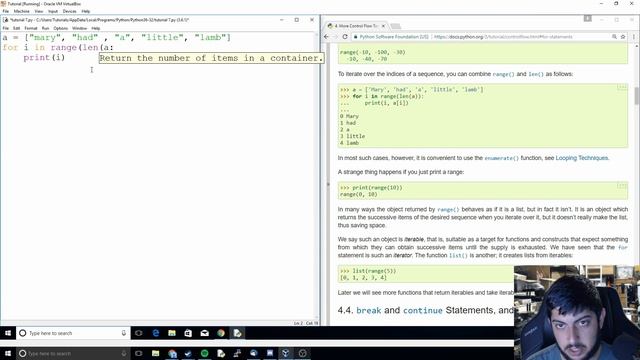Click the Chrome address bar URL
Screen dimensions: 640x360
point(503,37)
